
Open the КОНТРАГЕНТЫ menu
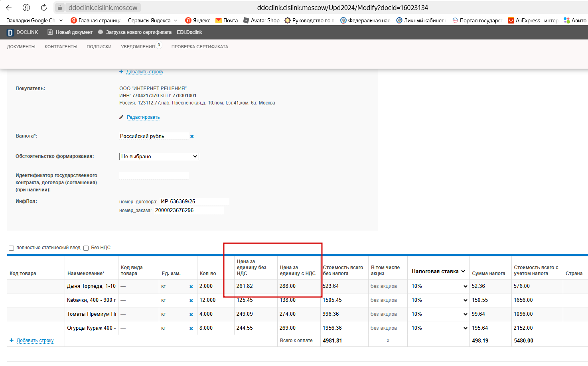(61, 47)
